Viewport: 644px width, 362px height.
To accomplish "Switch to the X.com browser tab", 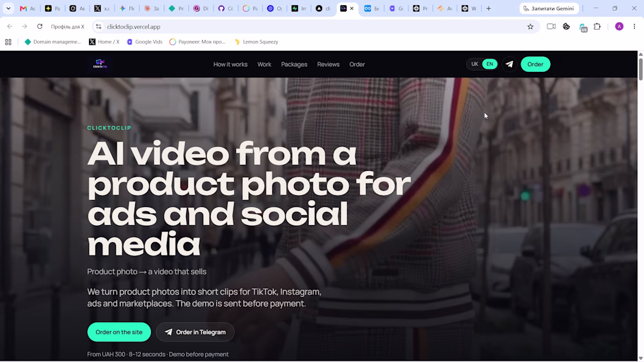I will click(x=101, y=8).
